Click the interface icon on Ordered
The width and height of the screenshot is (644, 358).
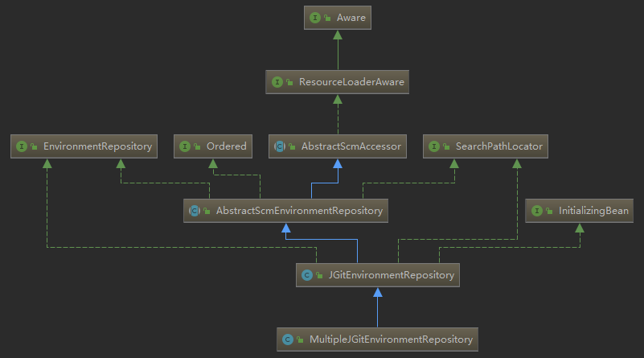pos(185,146)
